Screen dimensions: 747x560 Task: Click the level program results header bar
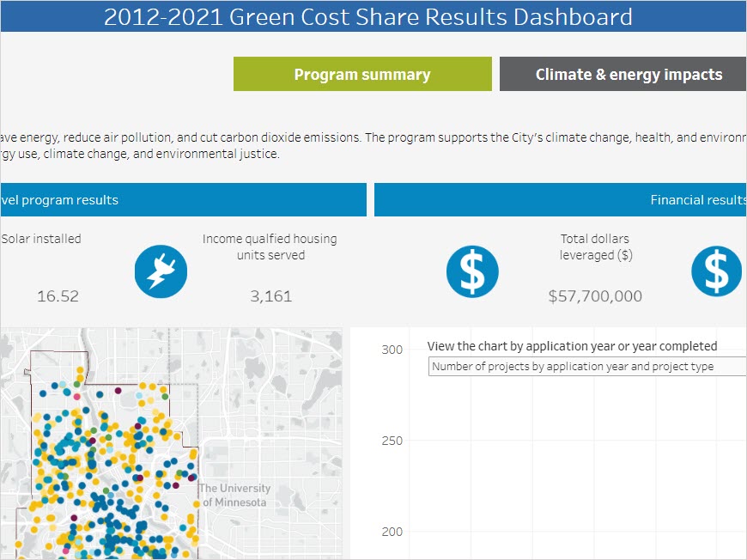coord(183,200)
